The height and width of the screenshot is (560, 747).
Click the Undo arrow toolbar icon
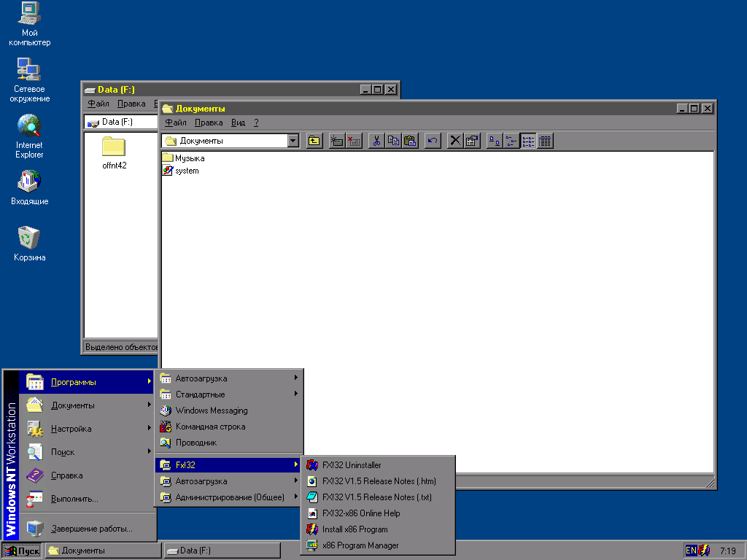point(433,141)
